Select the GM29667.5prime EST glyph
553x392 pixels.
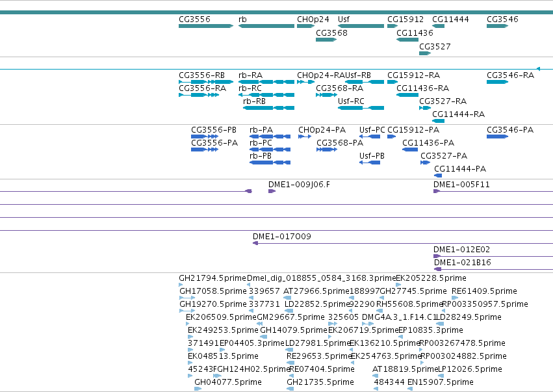point(259,324)
